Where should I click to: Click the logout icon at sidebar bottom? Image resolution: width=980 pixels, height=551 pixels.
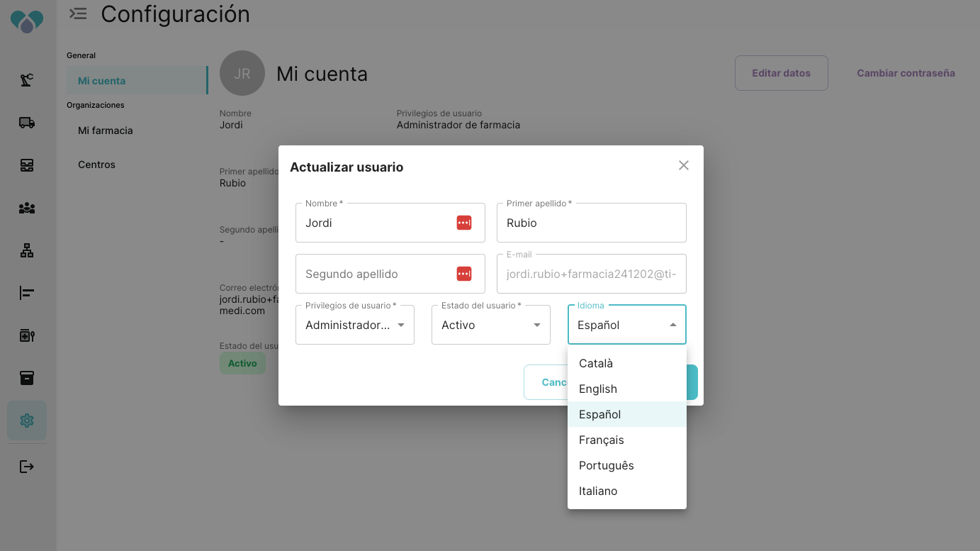(26, 466)
